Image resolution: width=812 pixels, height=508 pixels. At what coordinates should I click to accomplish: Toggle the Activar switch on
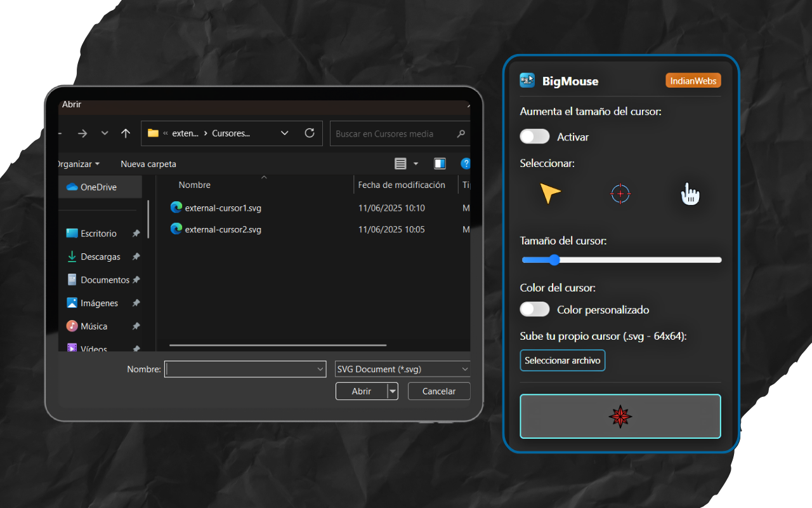point(535,137)
